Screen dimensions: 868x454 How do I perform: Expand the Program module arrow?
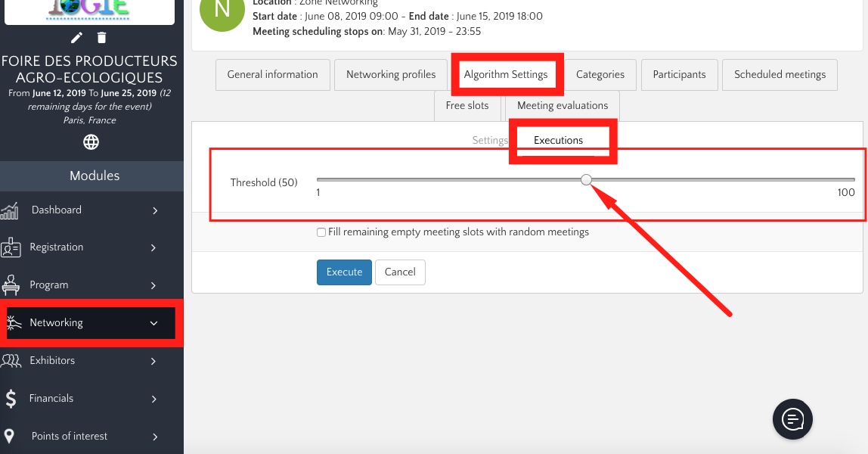(x=153, y=285)
